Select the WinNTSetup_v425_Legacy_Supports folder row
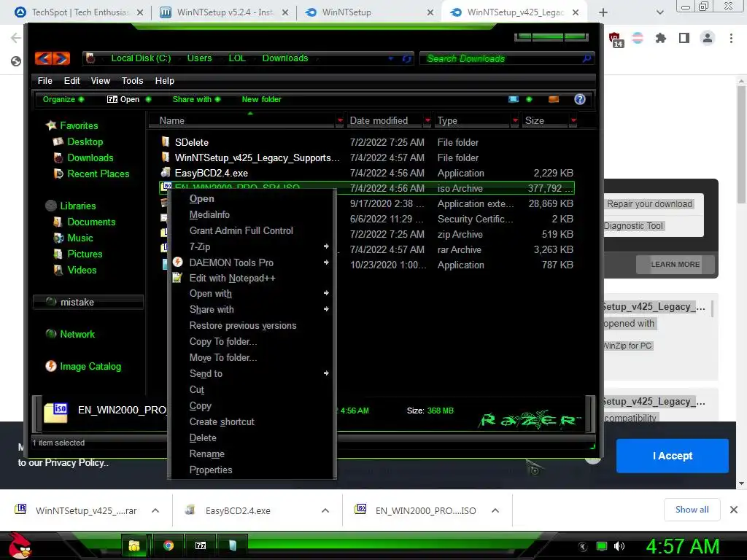Screen dimensions: 747x560 tap(367, 157)
